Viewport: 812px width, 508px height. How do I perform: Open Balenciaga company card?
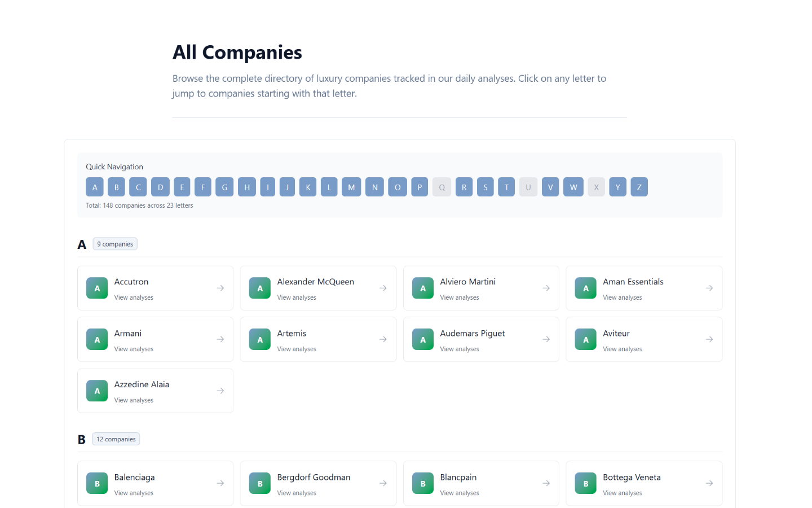[x=155, y=483]
